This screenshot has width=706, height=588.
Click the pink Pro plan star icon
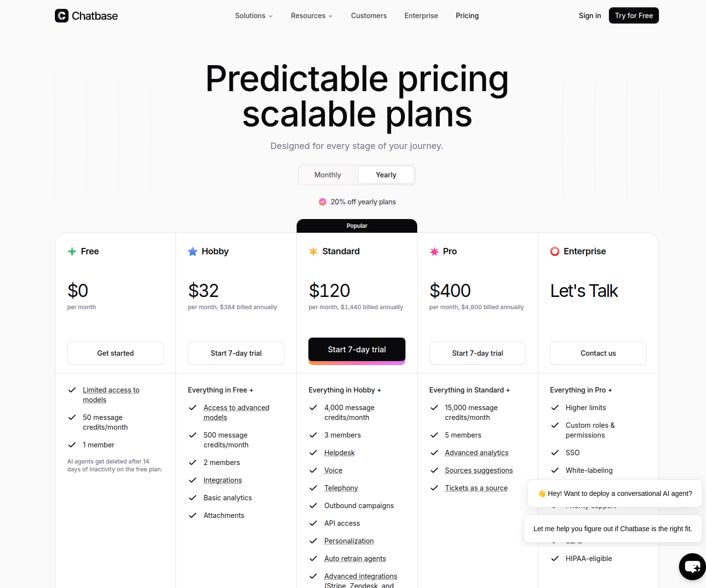[x=434, y=251]
